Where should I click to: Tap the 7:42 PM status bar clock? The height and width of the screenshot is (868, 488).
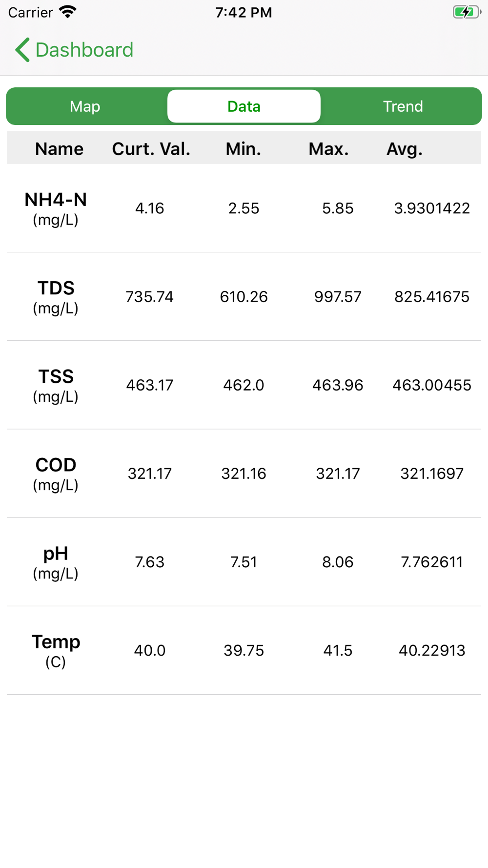(x=244, y=12)
